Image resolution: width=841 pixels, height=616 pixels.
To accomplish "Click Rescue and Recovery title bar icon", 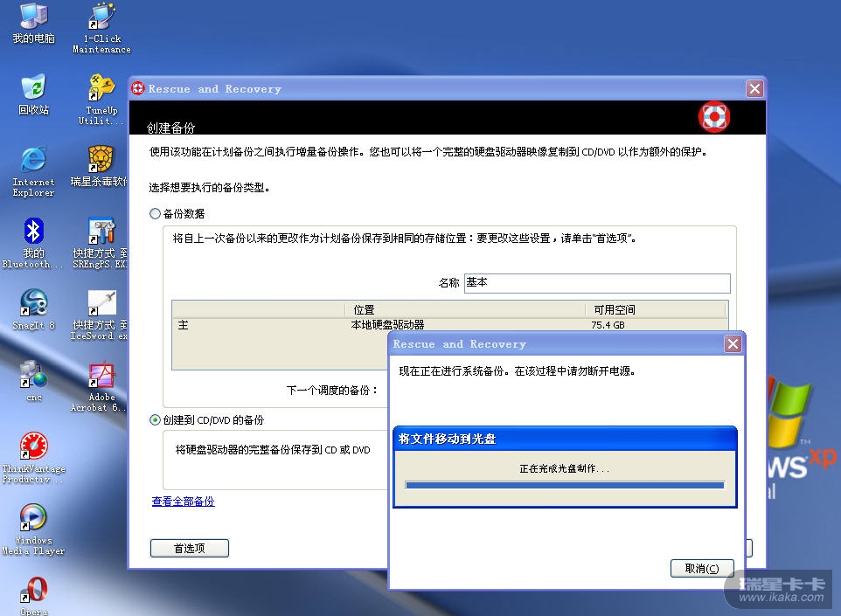I will [138, 88].
